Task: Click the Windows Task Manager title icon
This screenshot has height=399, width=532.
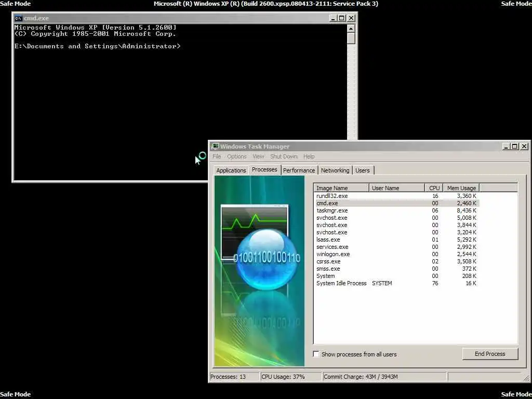Action: pos(215,146)
